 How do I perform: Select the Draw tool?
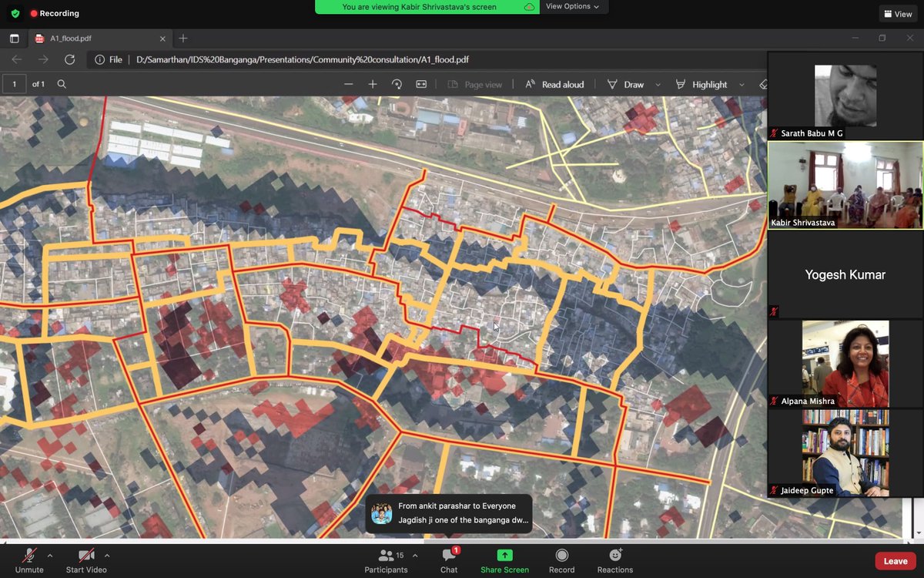[626, 85]
